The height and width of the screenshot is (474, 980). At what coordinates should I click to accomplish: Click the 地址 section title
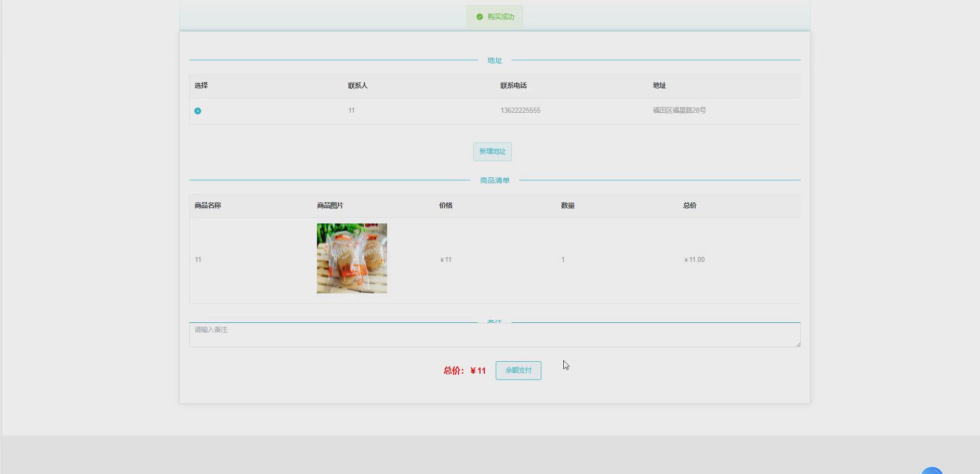(x=494, y=60)
